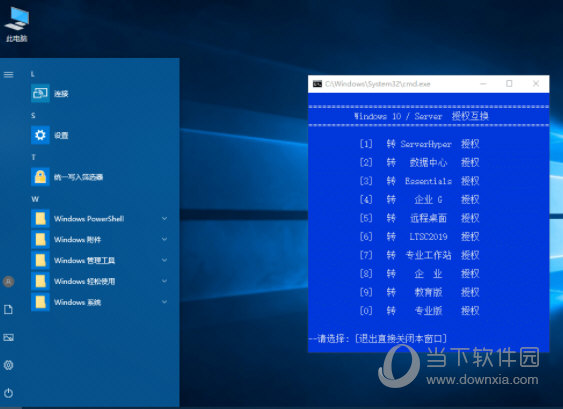Screen dimensions: 563x409
Task: Click option [7] 专业工作站 授权 line
Action: 419,255
